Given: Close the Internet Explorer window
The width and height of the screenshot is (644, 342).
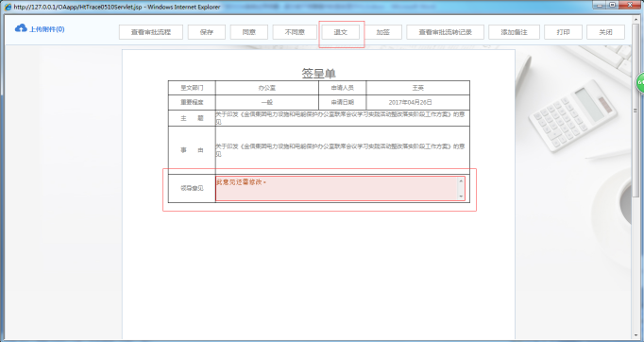Looking at the screenshot, I should click(630, 5).
